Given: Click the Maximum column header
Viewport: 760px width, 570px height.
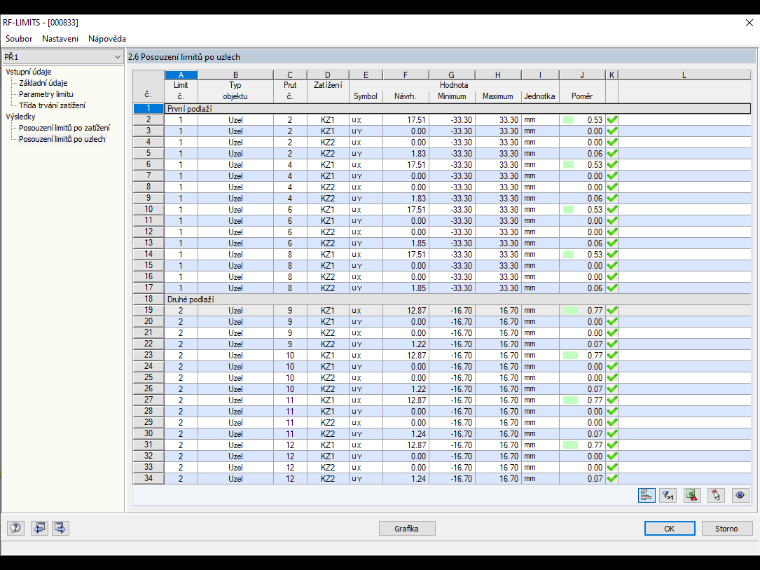Looking at the screenshot, I should pos(498,96).
